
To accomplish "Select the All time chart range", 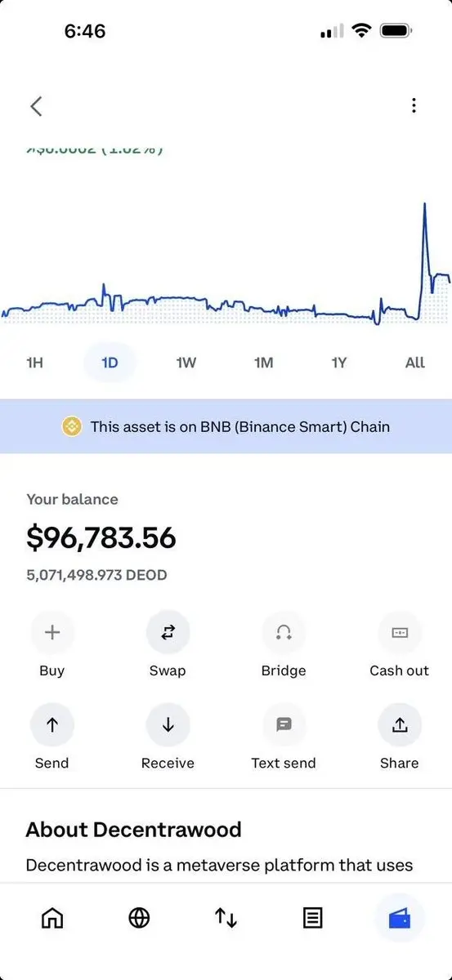I will (x=415, y=362).
